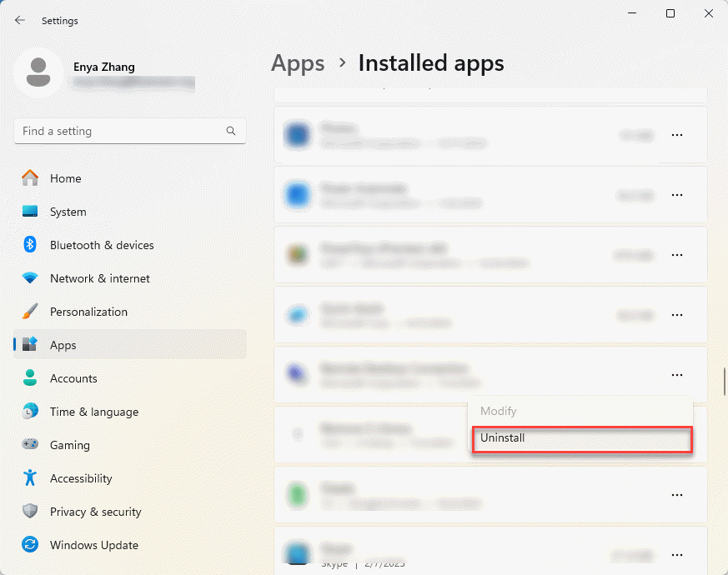Click the magnifier icon in the search box
This screenshot has width=728, height=575.
231,132
